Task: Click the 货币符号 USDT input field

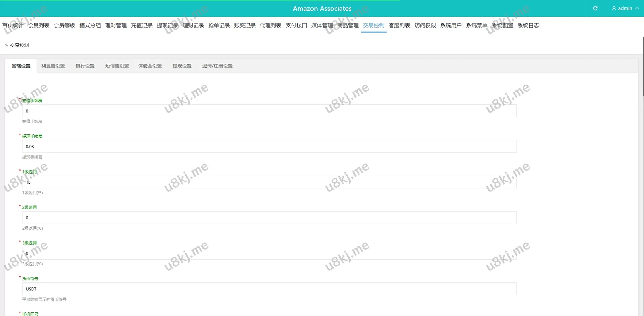Action: click(x=269, y=289)
